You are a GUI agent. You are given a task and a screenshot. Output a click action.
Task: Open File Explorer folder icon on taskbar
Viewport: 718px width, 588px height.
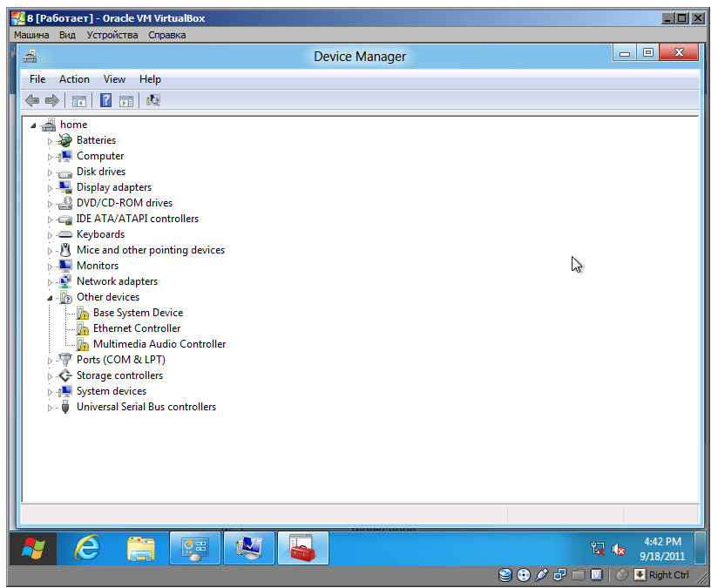(141, 548)
